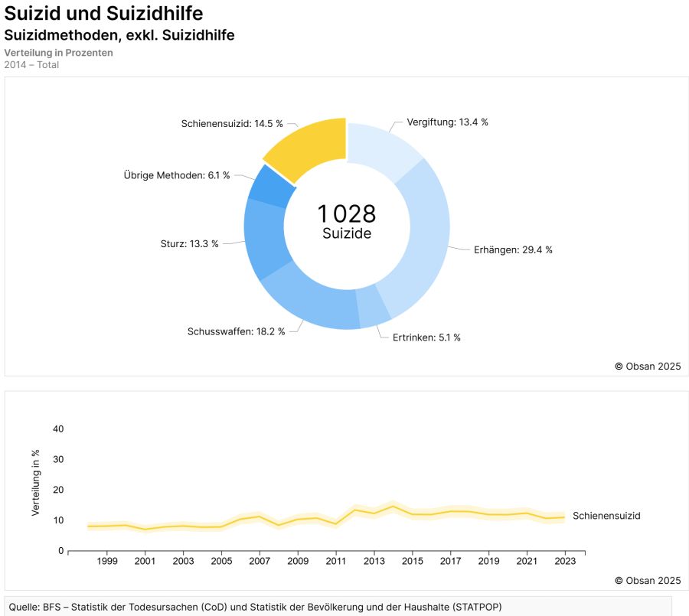Click the 'Verteilung in %' axis title
689x616 pixels.
coord(36,482)
